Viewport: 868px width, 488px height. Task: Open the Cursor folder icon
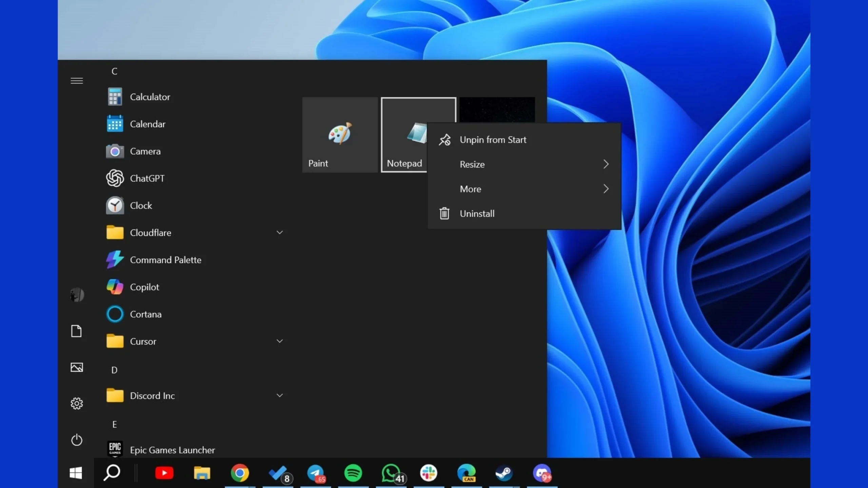[x=115, y=341]
